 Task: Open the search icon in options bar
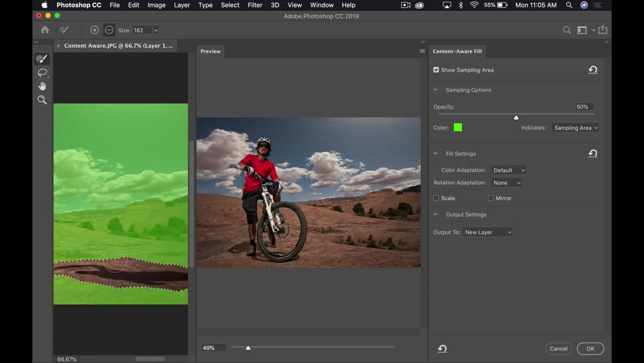coord(567,30)
